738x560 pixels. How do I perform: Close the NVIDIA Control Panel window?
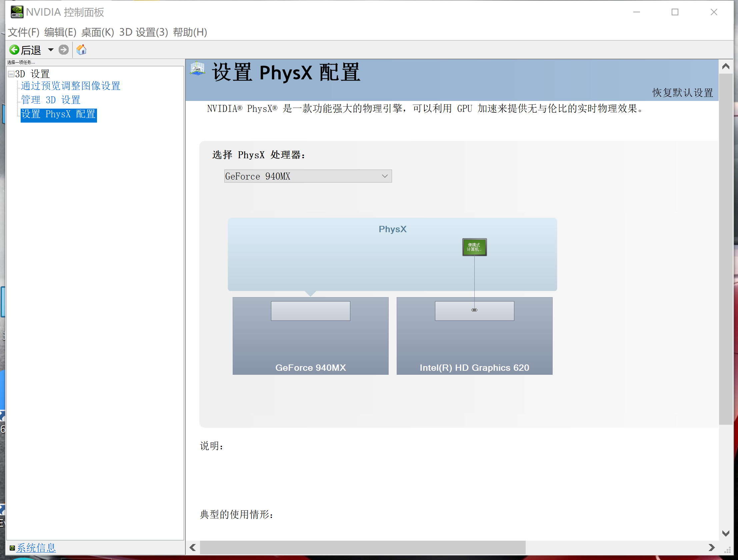pyautogui.click(x=714, y=12)
